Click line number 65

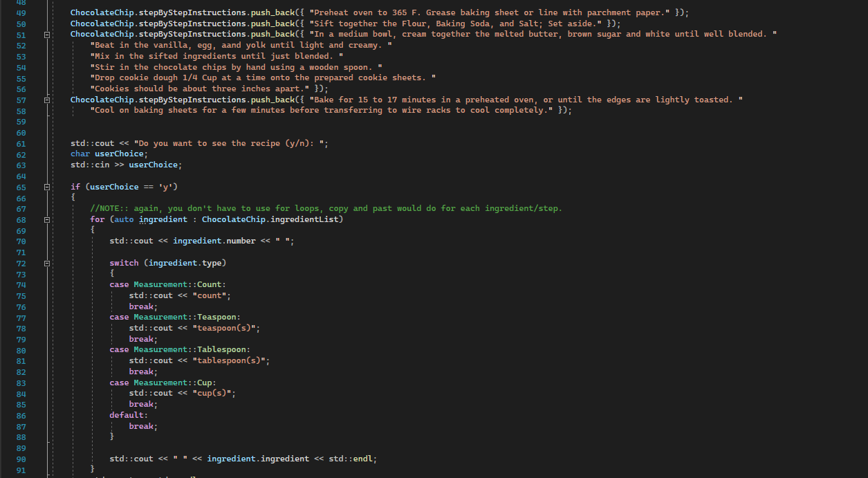point(21,186)
